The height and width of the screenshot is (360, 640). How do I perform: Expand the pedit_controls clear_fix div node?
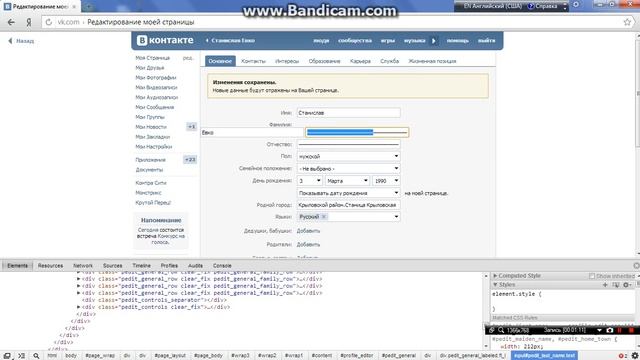click(78, 307)
